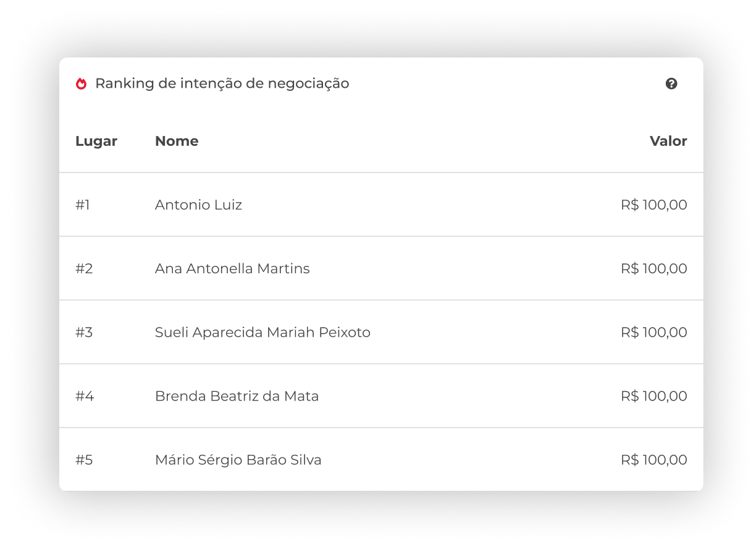The image size is (756, 547).
Task: Select the Lugar column header
Action: (x=96, y=141)
